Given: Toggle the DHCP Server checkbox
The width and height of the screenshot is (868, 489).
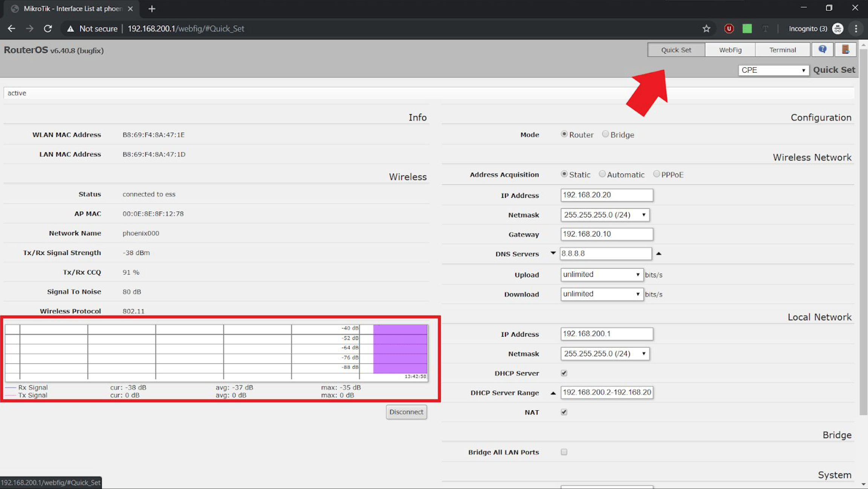Looking at the screenshot, I should [564, 373].
